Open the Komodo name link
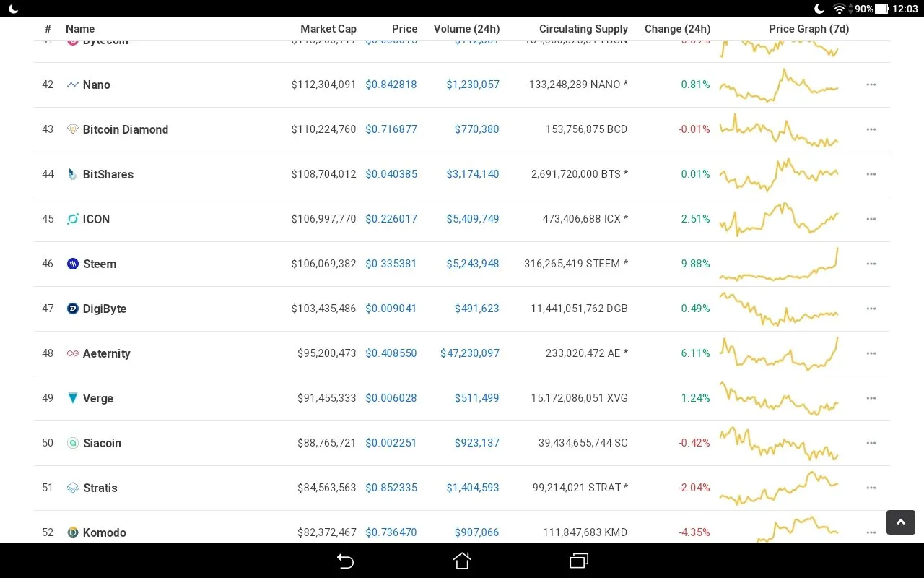924x578 pixels. pos(105,532)
